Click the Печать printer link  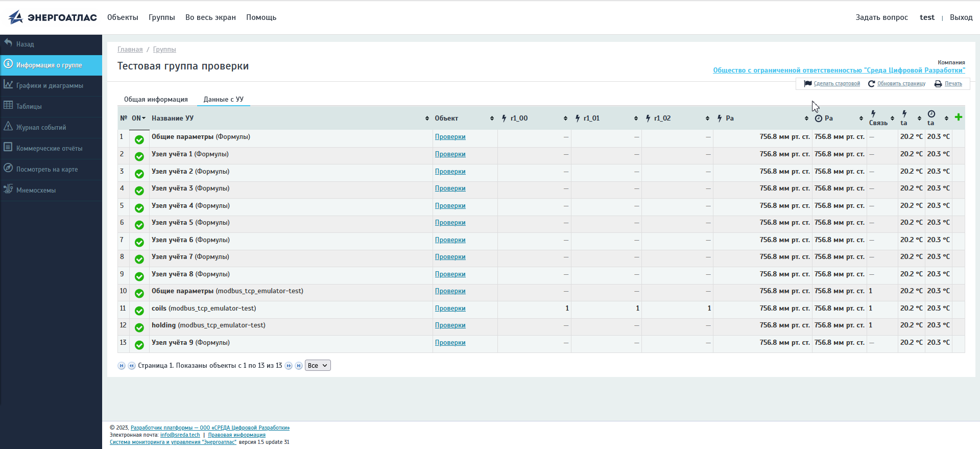tap(953, 84)
